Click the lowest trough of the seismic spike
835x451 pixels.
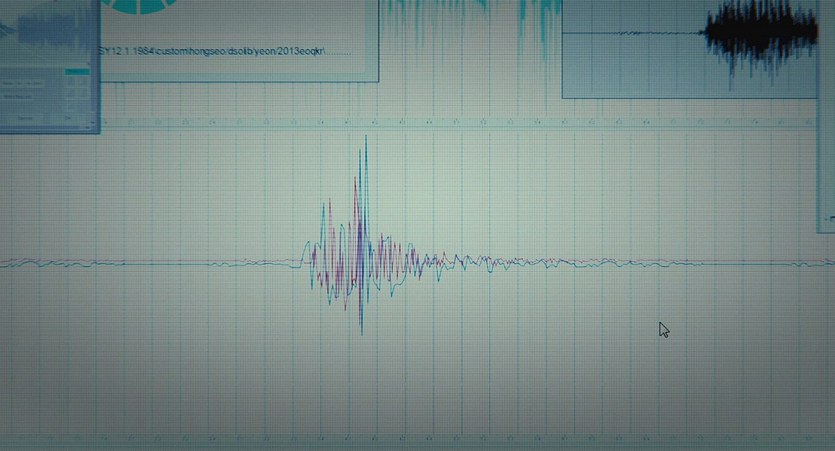point(361,330)
